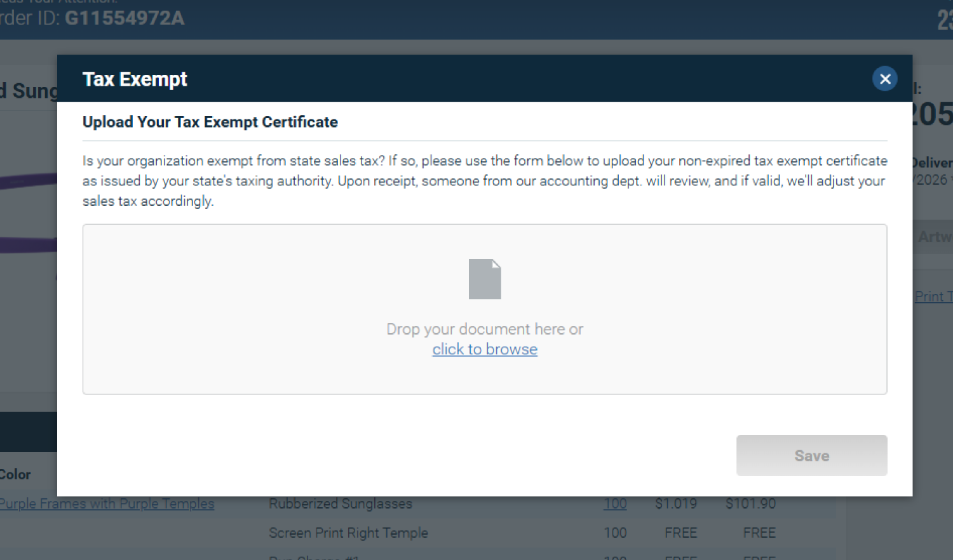This screenshot has width=953, height=560.
Task: Click 'Screen Print Right Temple' row text
Action: point(348,533)
